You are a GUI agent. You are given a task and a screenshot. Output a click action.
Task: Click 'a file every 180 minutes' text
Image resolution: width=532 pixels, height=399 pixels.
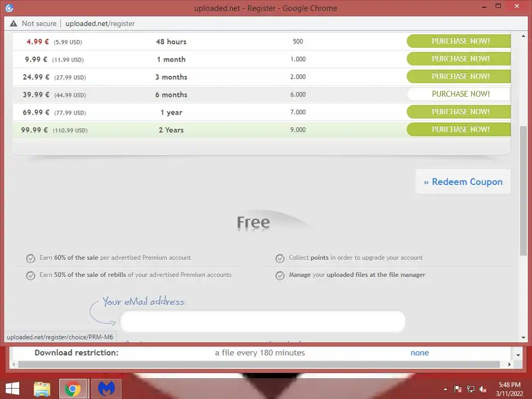(260, 353)
